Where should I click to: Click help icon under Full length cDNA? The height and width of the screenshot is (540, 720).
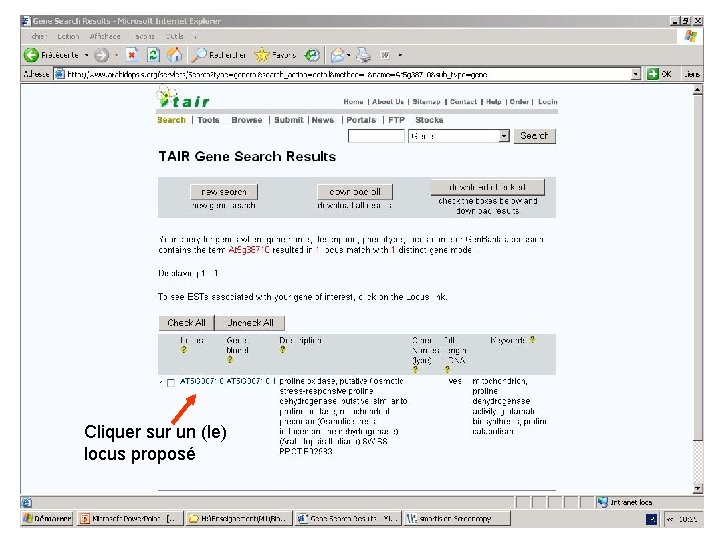point(447,369)
